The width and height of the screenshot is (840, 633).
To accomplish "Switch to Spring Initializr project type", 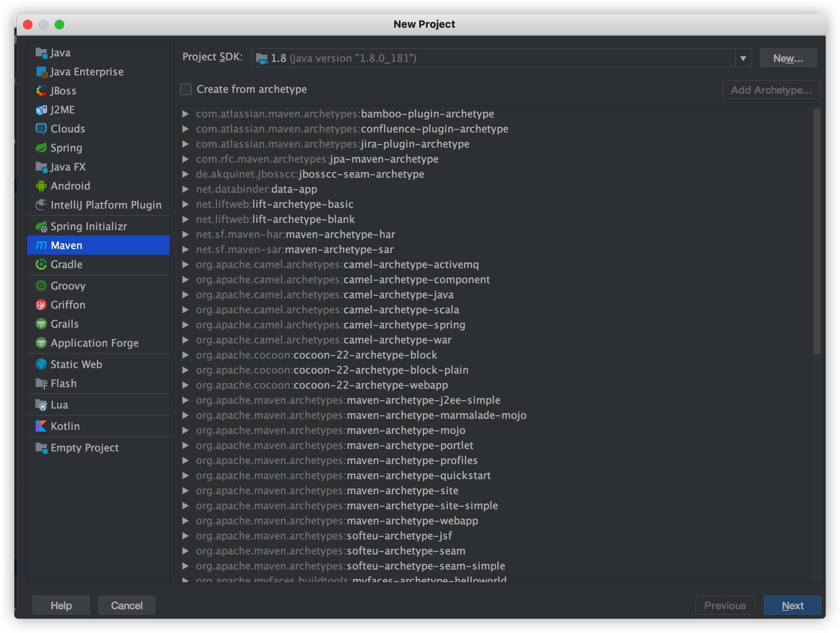I will (98, 226).
